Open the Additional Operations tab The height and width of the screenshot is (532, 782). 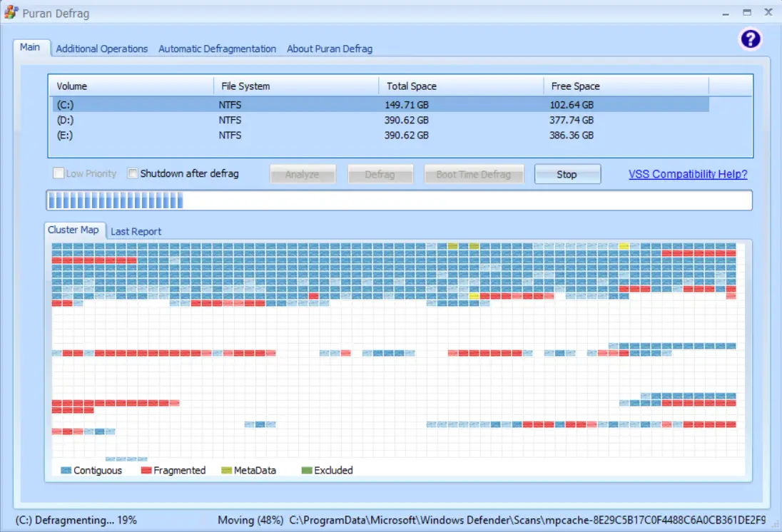point(102,49)
